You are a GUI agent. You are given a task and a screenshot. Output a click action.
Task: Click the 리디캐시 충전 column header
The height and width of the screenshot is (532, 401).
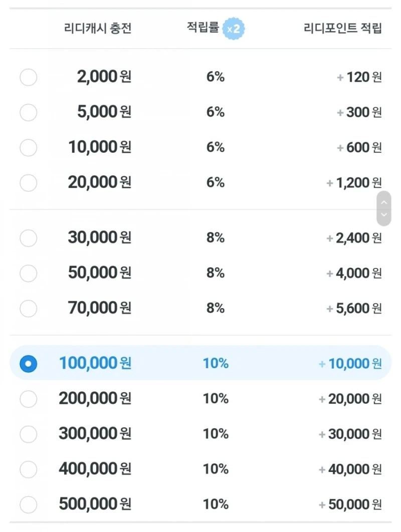[x=98, y=29]
